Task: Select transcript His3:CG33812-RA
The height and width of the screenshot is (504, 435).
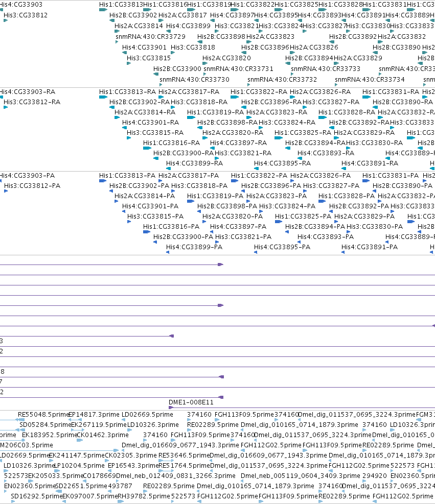Action: tap(32, 102)
